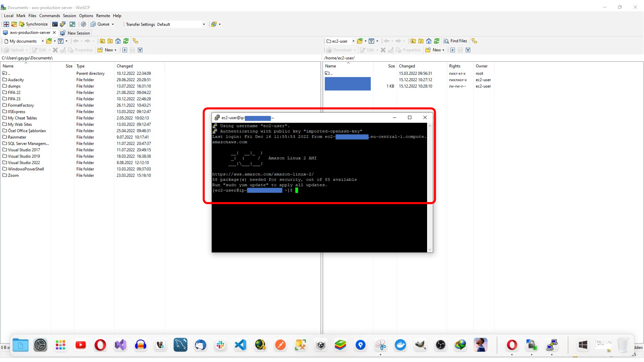Click the local directory tree icon

pyautogui.click(x=135, y=41)
